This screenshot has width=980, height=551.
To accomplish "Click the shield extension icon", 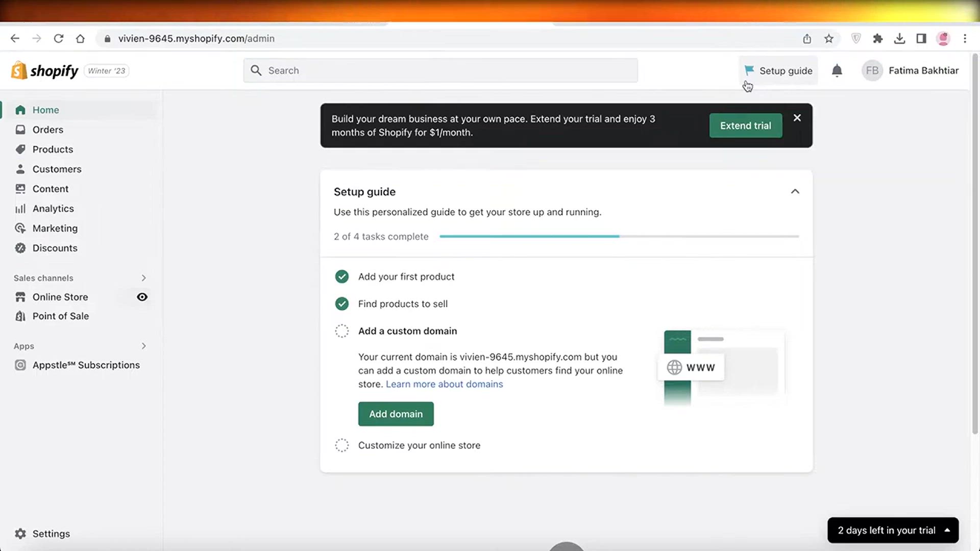I will point(856,38).
